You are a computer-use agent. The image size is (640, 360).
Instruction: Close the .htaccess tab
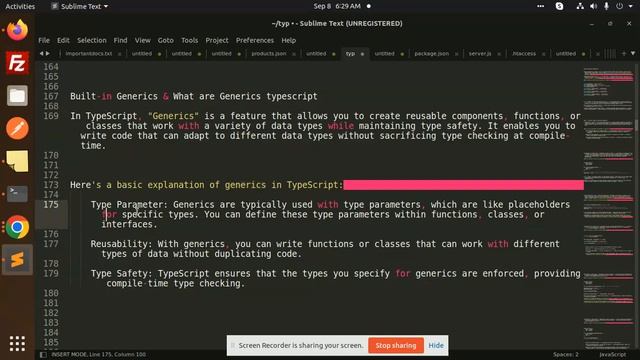coord(544,54)
